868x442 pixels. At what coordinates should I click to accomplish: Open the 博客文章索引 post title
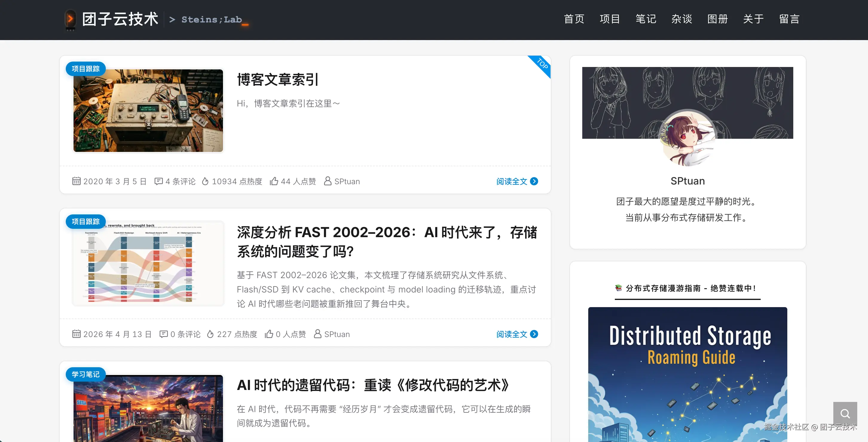(278, 80)
